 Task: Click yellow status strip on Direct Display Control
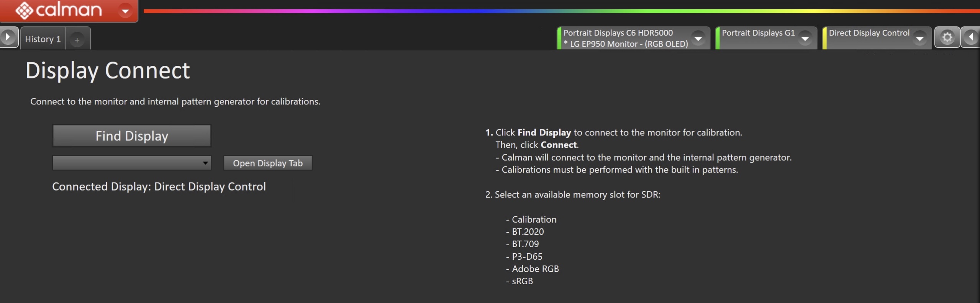pos(825,38)
